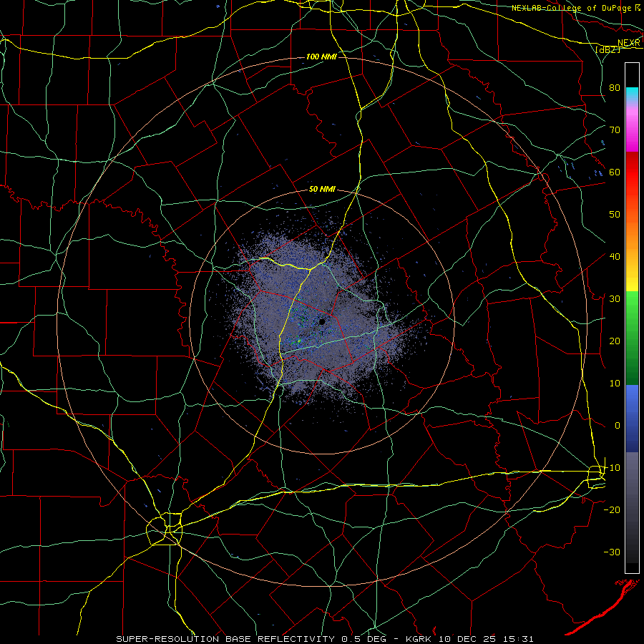
Task: Click the KGRK 10 DEC 25 15:31 timestamp
Action: (x=469, y=639)
